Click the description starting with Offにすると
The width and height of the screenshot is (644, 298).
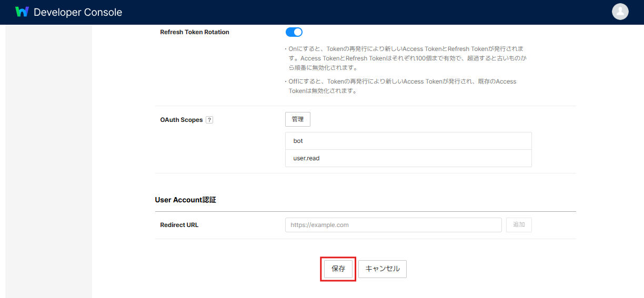[401, 86]
